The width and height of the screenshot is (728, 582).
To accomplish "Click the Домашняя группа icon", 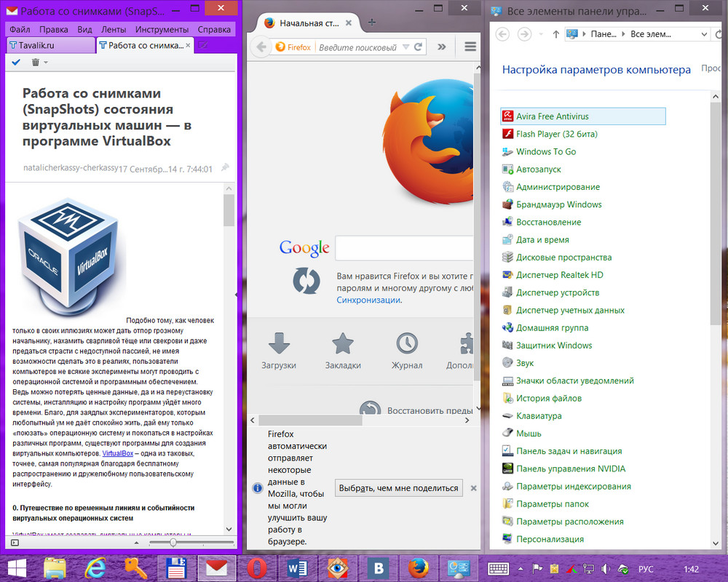I will click(x=507, y=327).
